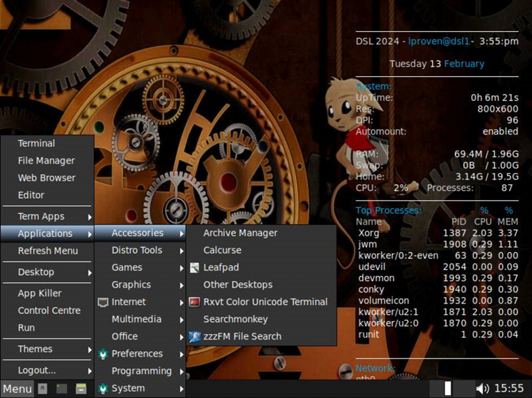Click the 800x600 resolution value
This screenshot has width=532, height=398.
(x=498, y=109)
